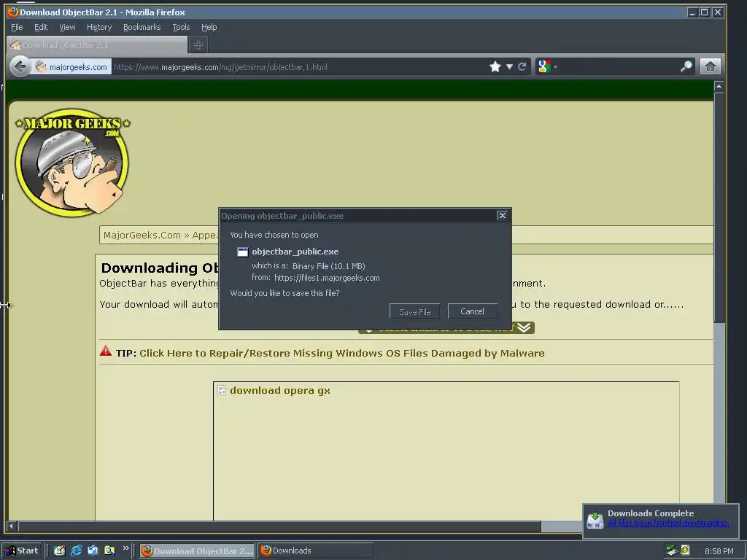Click the 'Downloading Ob' page heading
The width and height of the screenshot is (747, 560).
click(x=160, y=268)
